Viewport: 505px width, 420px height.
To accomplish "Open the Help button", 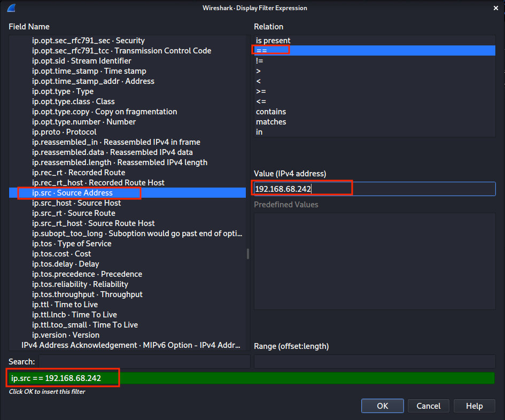I will (474, 406).
